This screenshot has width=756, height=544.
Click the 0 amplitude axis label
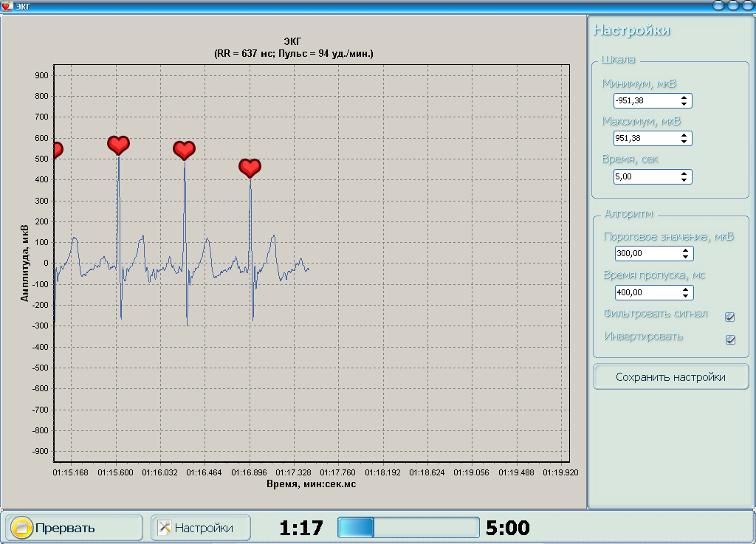47,263
